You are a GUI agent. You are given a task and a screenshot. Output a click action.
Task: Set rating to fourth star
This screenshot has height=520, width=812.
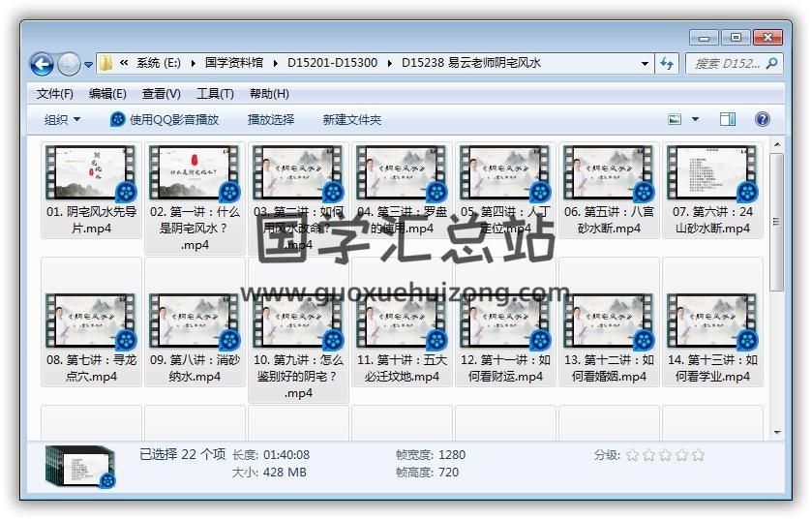(x=681, y=455)
